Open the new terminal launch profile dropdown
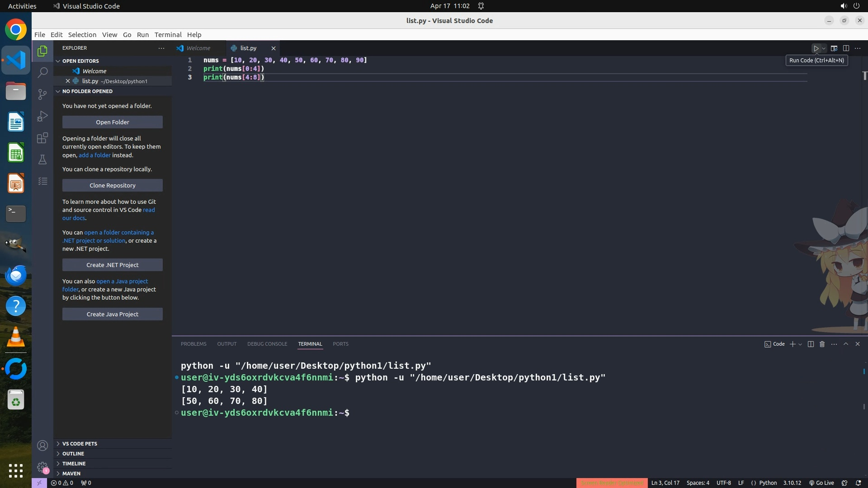The image size is (868, 488). tap(801, 344)
